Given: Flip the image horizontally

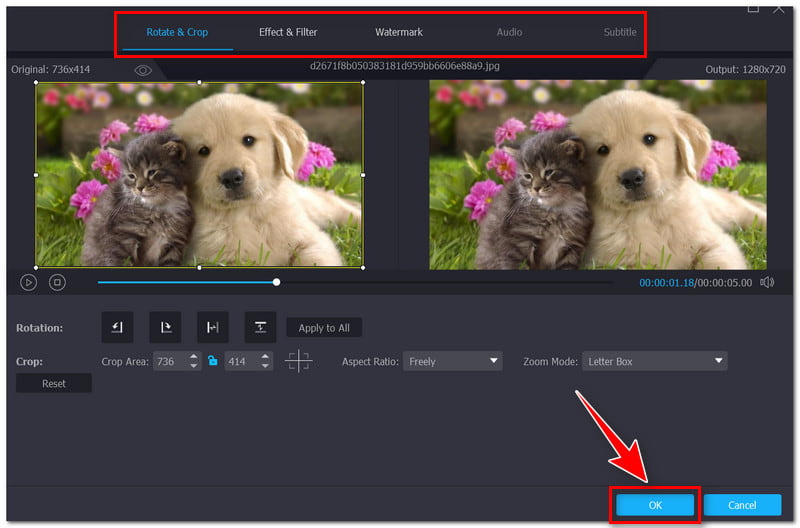Looking at the screenshot, I should (x=213, y=327).
